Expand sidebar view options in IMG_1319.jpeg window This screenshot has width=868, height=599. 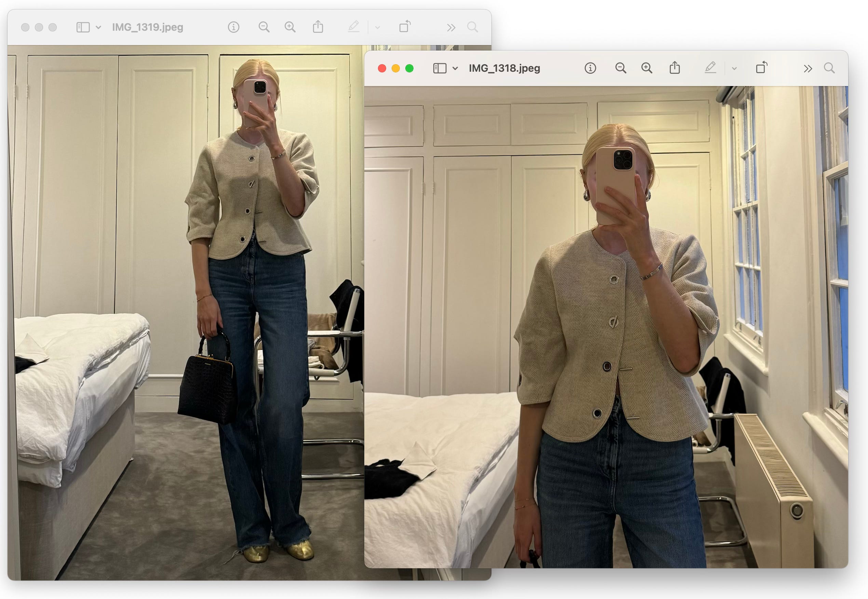[x=98, y=27]
